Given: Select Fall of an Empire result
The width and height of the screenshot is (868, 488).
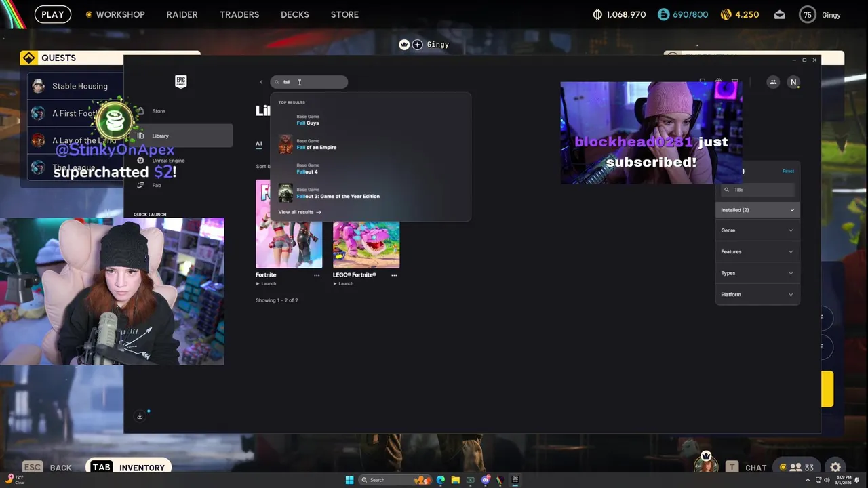Looking at the screenshot, I should (370, 144).
